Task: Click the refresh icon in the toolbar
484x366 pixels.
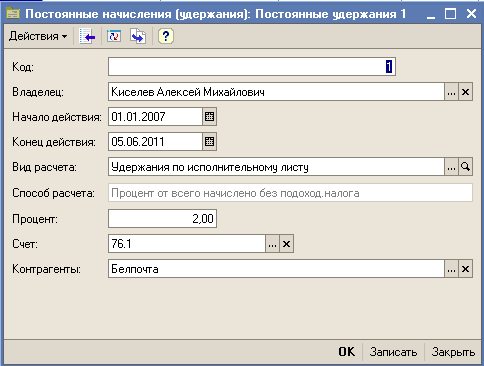Action: coord(114,36)
